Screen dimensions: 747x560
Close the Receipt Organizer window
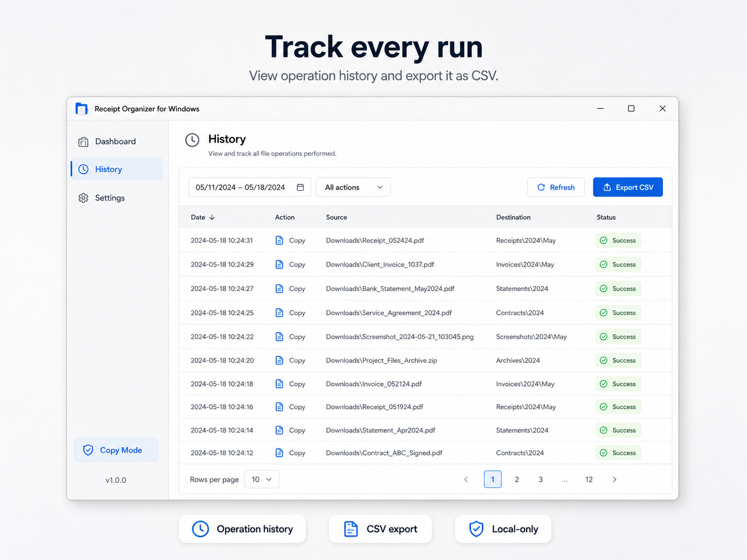coord(662,108)
